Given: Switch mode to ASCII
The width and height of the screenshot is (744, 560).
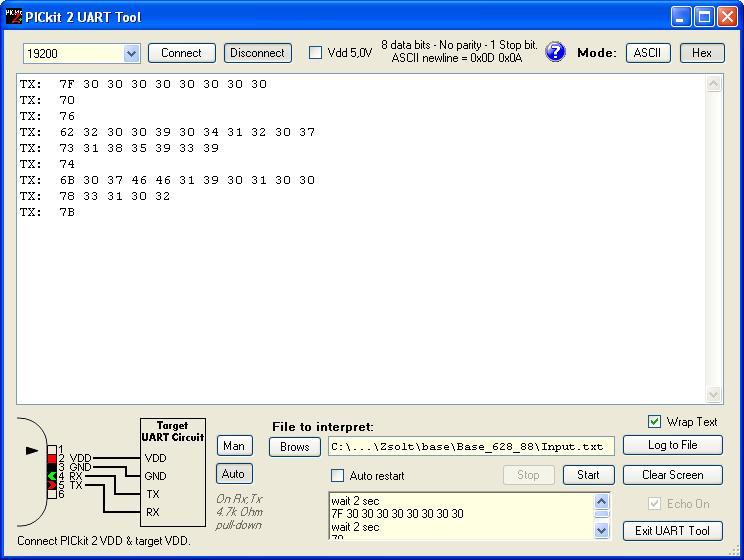Looking at the screenshot, I should tap(648, 53).
